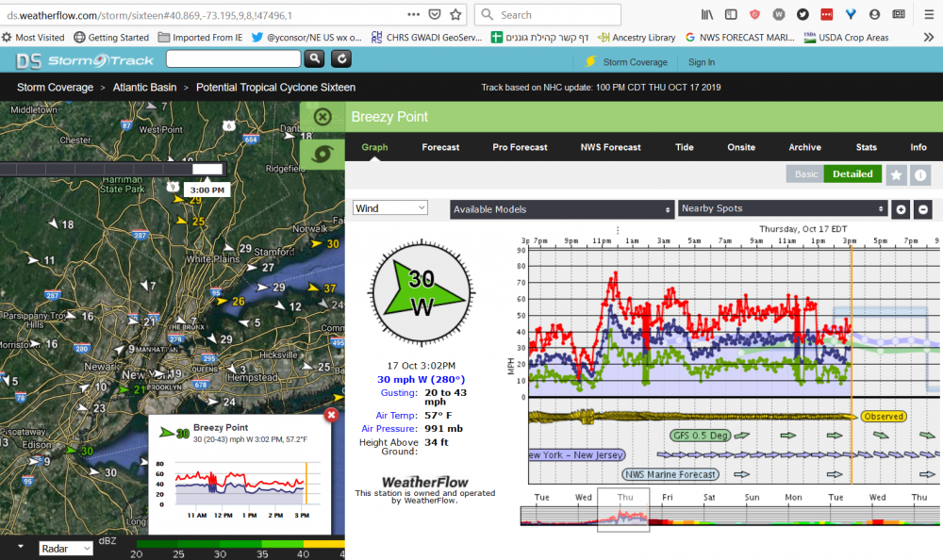This screenshot has width=943, height=560.
Task: Open the Archive tab
Action: click(804, 147)
